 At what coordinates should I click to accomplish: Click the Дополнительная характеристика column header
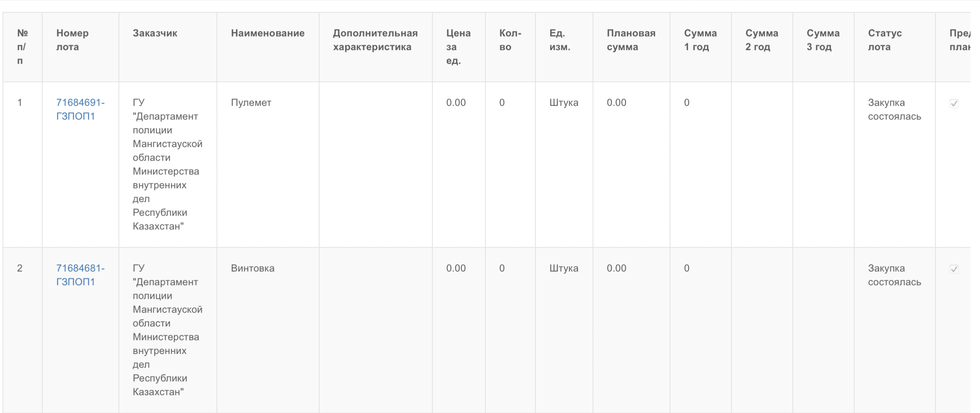tap(375, 40)
